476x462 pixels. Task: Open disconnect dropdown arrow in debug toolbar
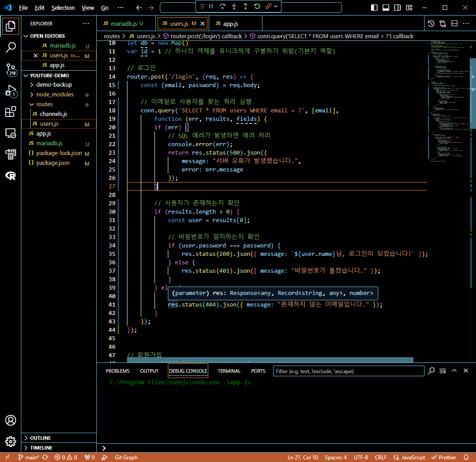pos(276,6)
